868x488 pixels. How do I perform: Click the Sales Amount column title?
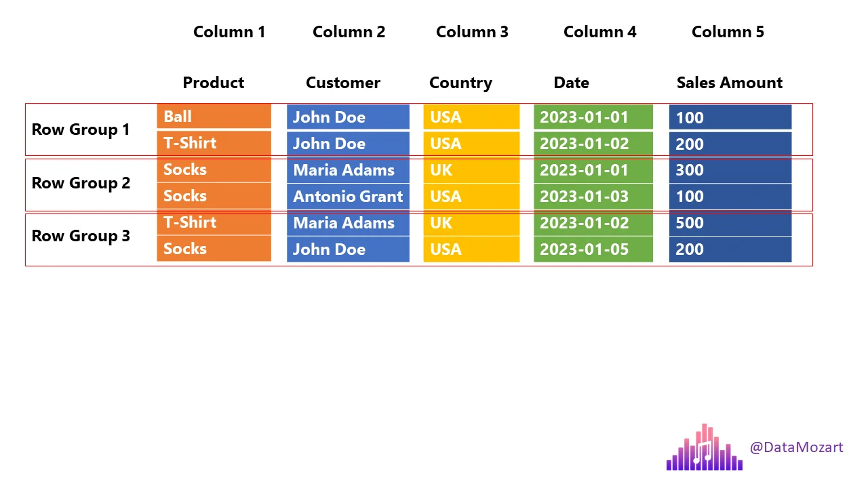pyautogui.click(x=730, y=83)
